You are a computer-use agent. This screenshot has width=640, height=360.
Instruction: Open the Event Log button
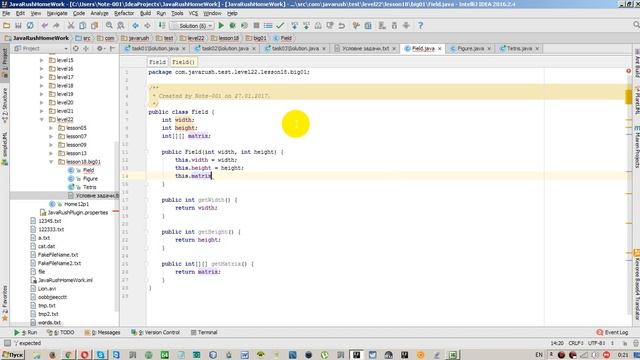coord(612,332)
